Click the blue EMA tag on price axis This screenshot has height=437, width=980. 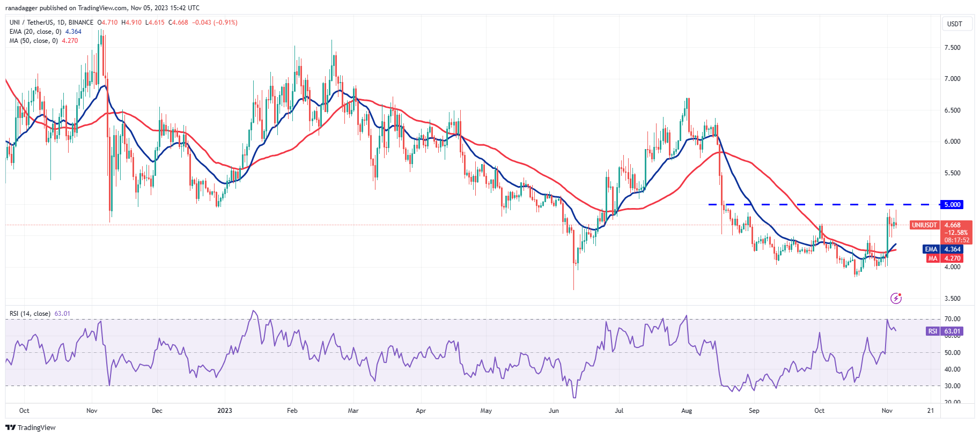point(931,249)
